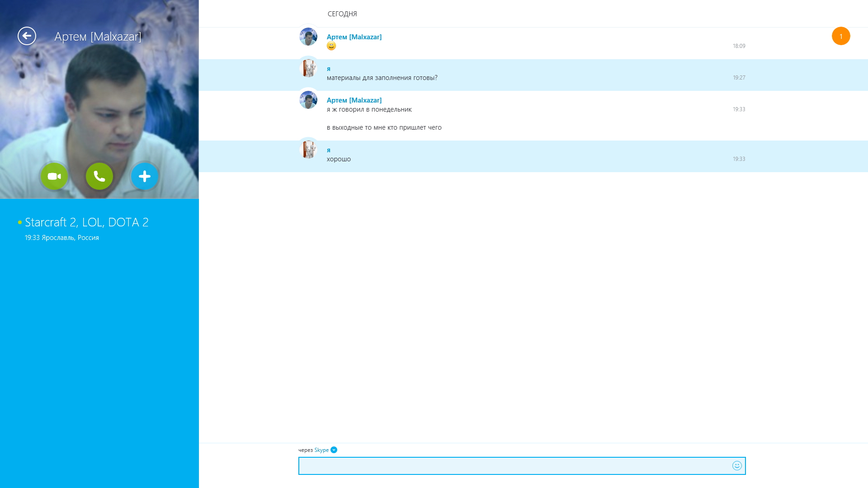
Task: Click my avatar next to 'хорошо' message
Action: tap(308, 150)
